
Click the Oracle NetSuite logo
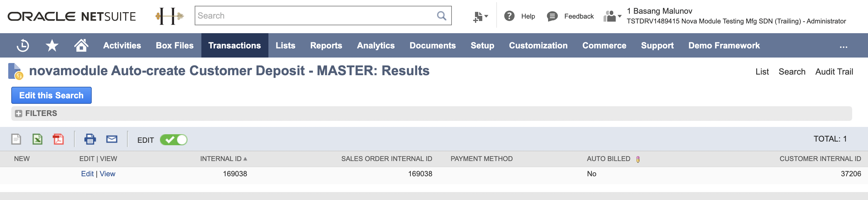tap(72, 16)
